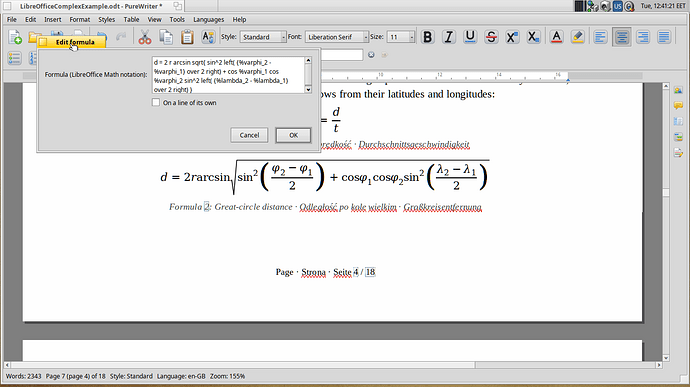Screen dimensions: 690x387
Task: Open the Styles menu
Action: tap(106, 19)
